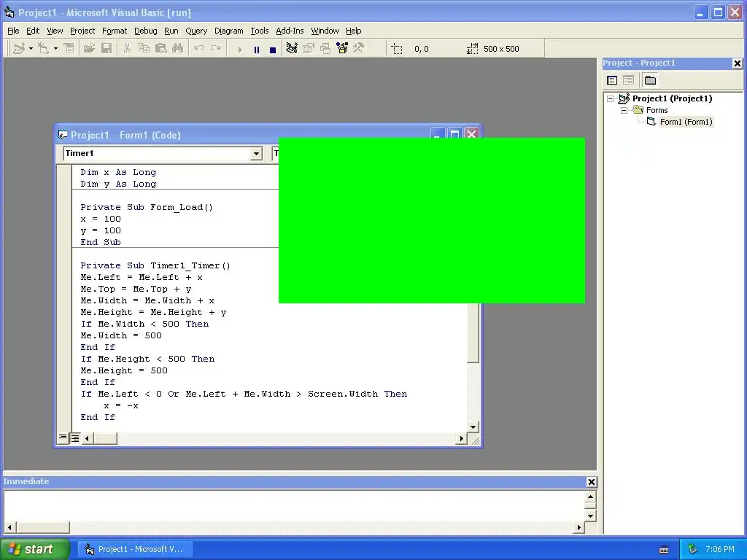747x560 pixels.
Task: Open the Edit menu
Action: click(x=33, y=31)
